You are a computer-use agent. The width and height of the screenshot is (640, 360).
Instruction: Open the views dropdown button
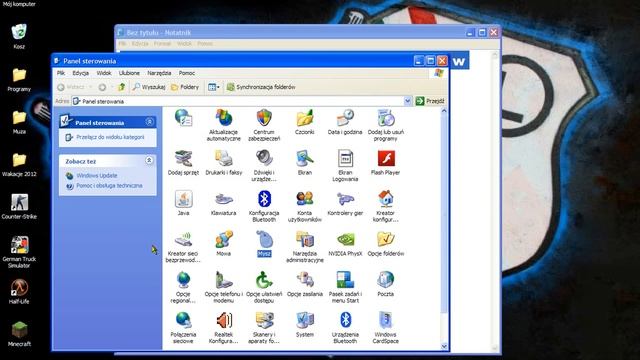[213, 87]
